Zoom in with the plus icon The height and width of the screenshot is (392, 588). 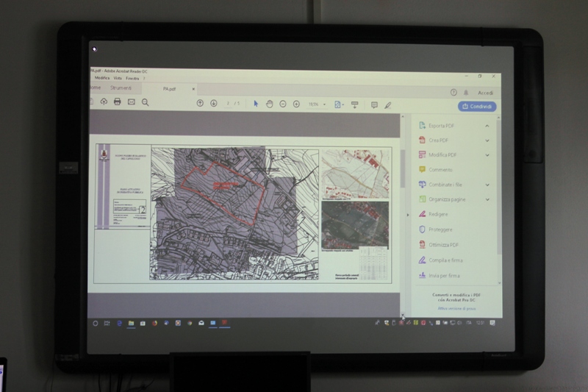tap(296, 104)
